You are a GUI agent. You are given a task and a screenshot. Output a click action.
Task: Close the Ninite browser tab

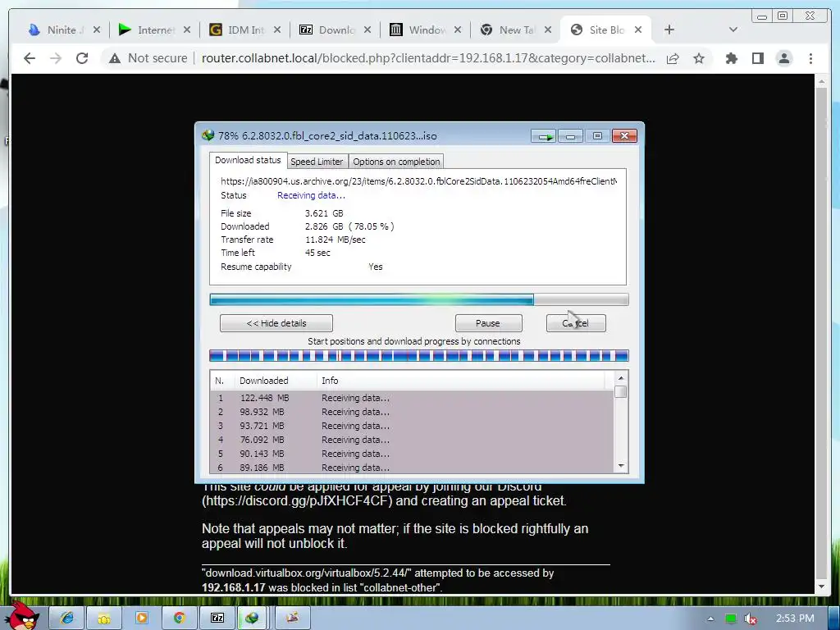[97, 30]
